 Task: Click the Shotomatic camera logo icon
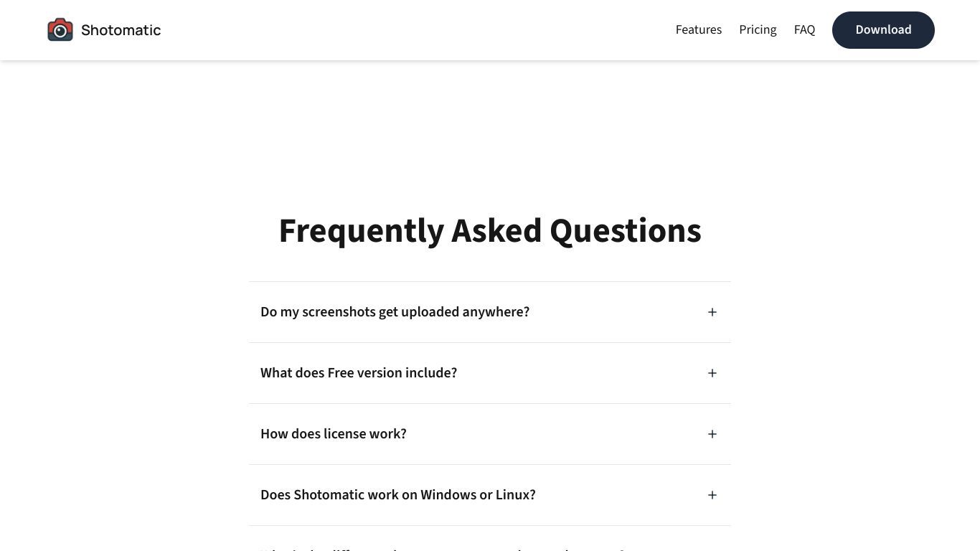click(x=60, y=30)
